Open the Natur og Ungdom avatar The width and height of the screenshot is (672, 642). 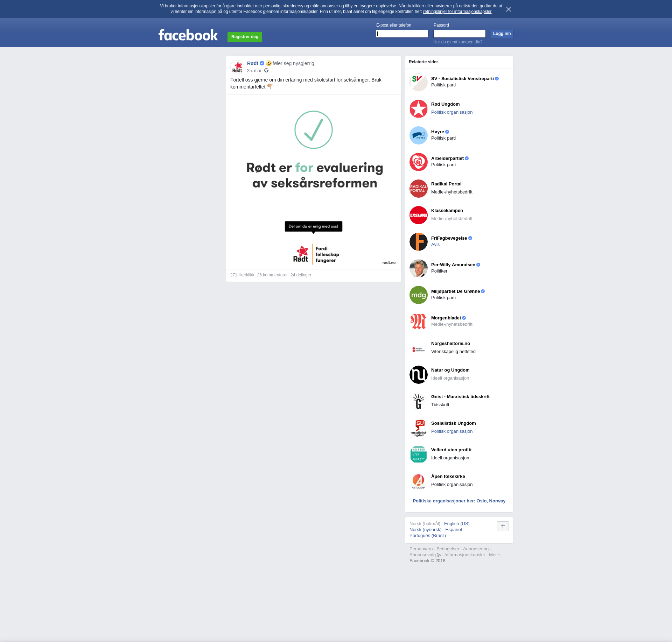[x=419, y=375]
